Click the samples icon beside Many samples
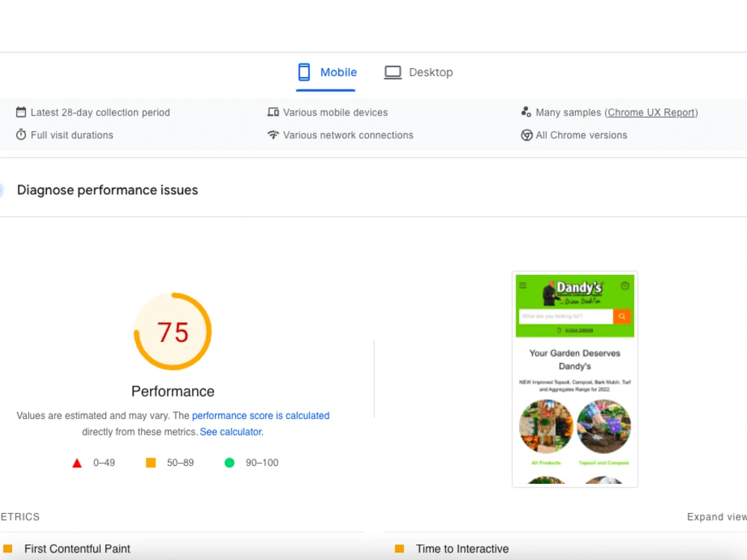Image resolution: width=747 pixels, height=560 pixels. (x=526, y=112)
